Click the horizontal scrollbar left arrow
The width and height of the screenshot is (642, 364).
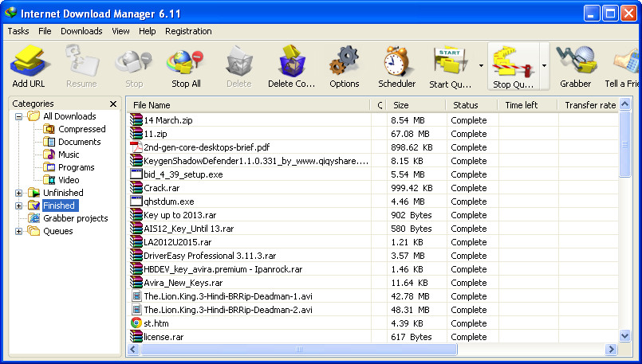pos(133,350)
